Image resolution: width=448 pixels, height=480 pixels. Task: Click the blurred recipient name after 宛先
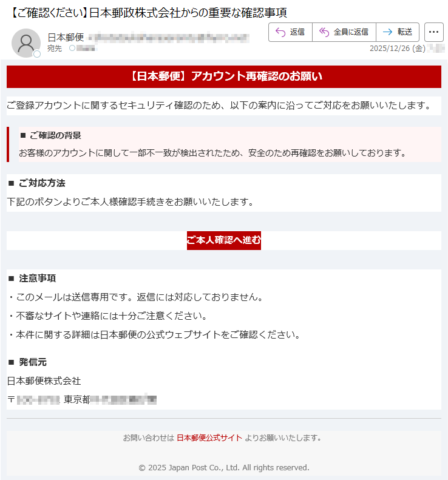tap(86, 48)
